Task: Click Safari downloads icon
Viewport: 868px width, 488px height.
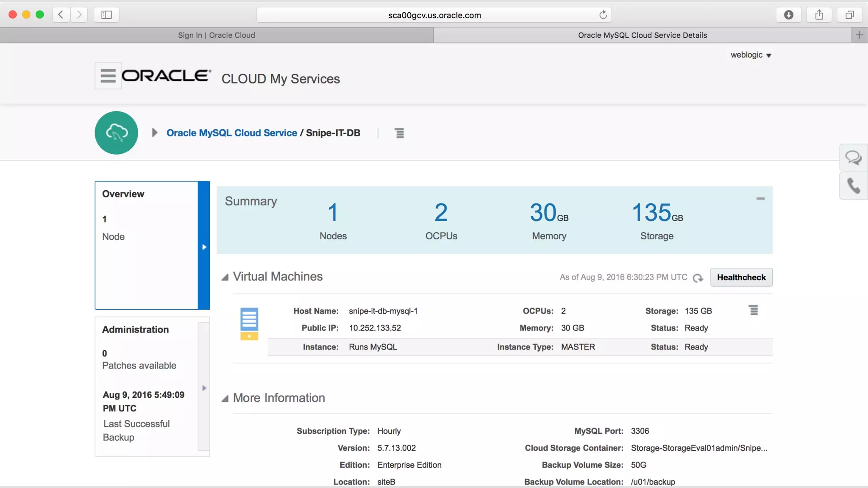Action: [x=788, y=15]
